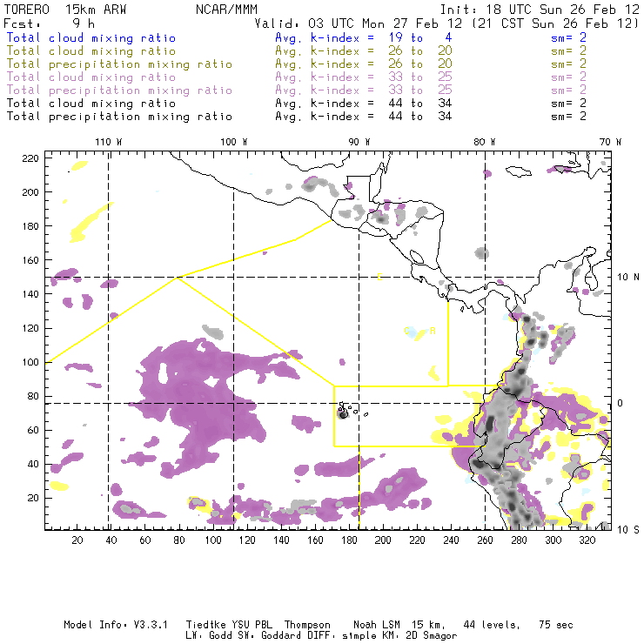The width and height of the screenshot is (644, 644).
Task: Click the "10 N" latitude label
Action: pos(628,278)
